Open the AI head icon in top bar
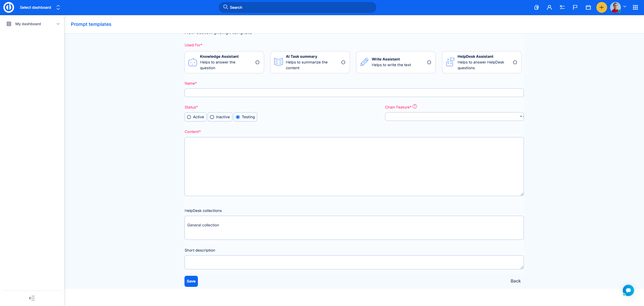The height and width of the screenshot is (306, 644). click(536, 7)
